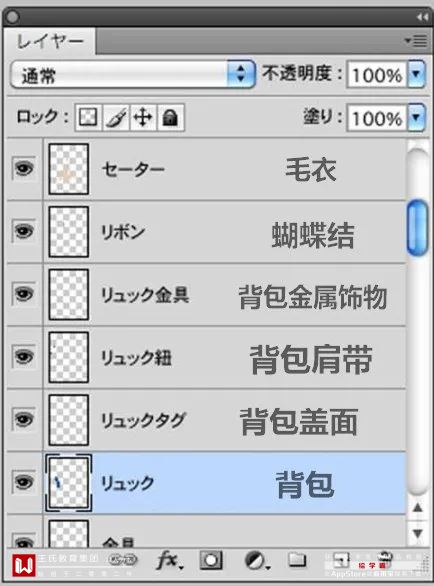
Task: Click the link layers icon
Action: [123, 559]
